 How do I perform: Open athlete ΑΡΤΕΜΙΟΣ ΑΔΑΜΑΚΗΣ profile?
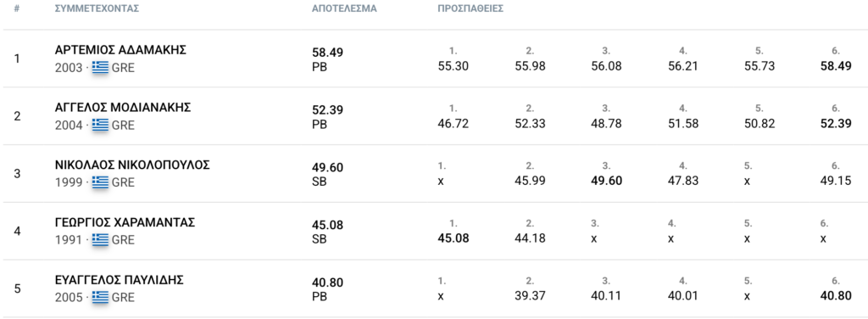point(120,50)
